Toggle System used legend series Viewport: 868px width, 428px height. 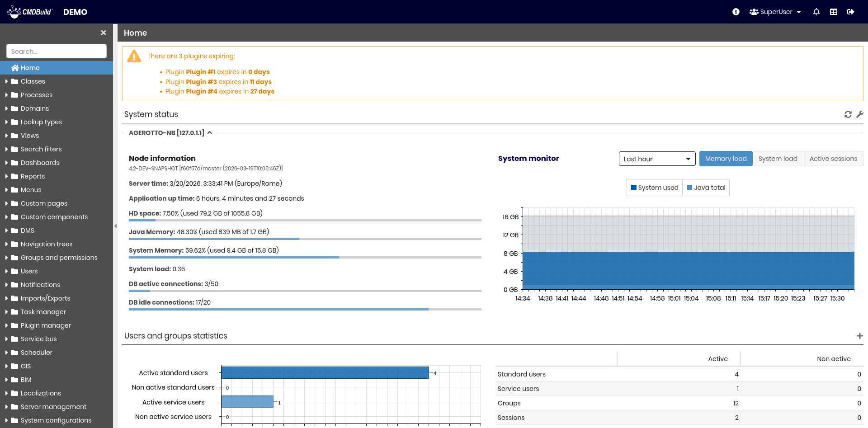[x=655, y=188]
